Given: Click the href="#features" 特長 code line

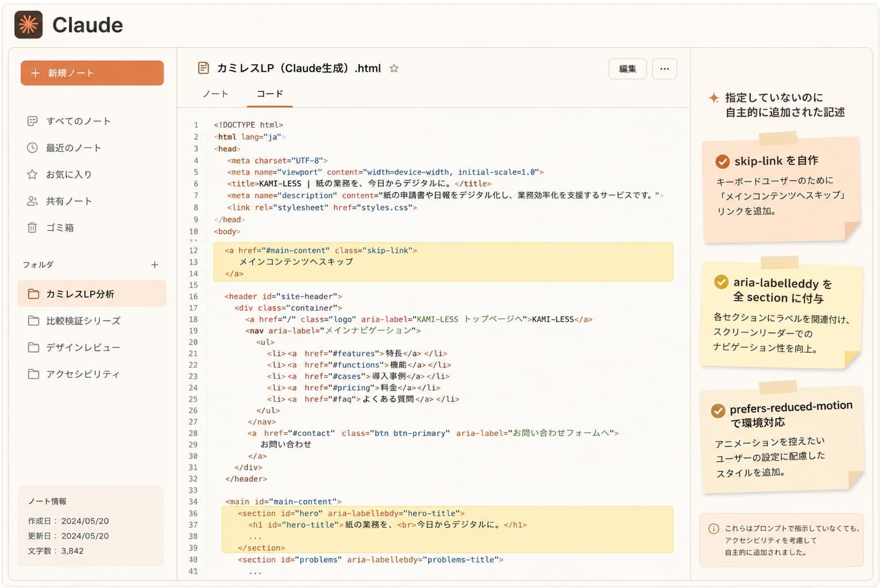Looking at the screenshot, I should 357,353.
